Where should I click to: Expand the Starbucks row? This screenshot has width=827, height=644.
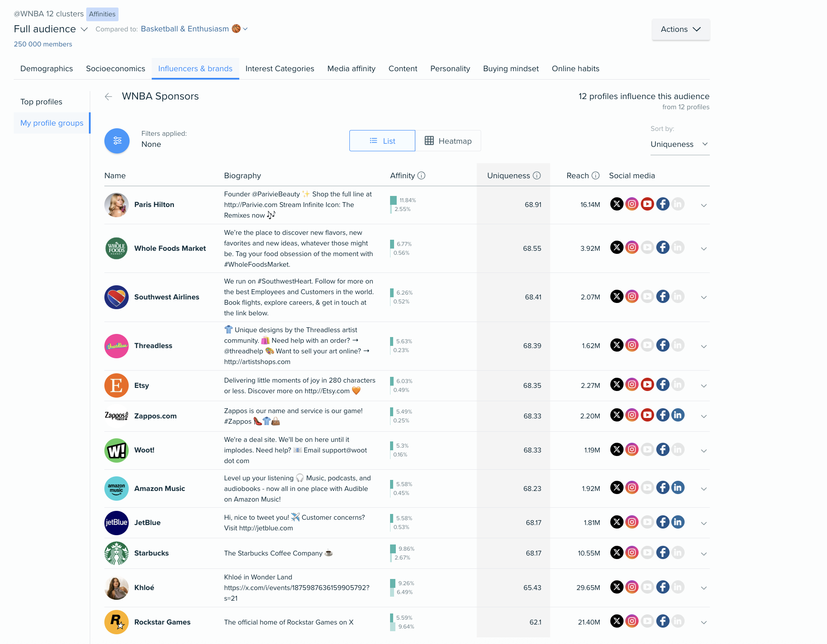[x=704, y=554]
